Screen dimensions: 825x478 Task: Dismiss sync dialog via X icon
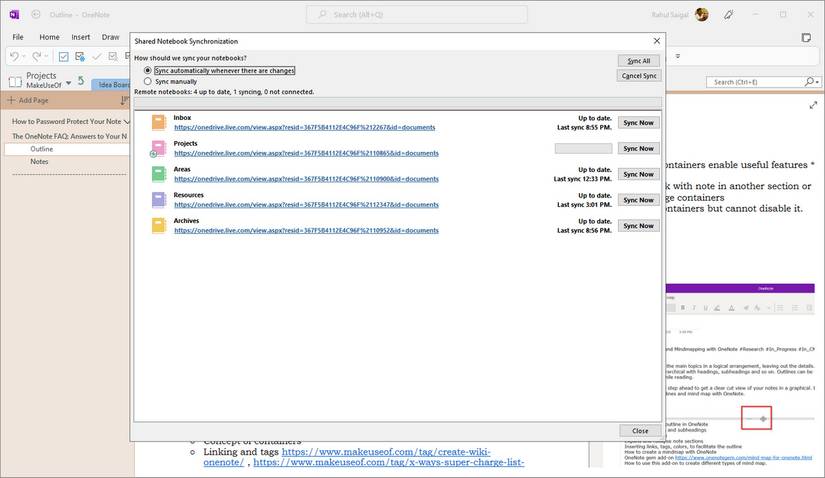click(657, 41)
